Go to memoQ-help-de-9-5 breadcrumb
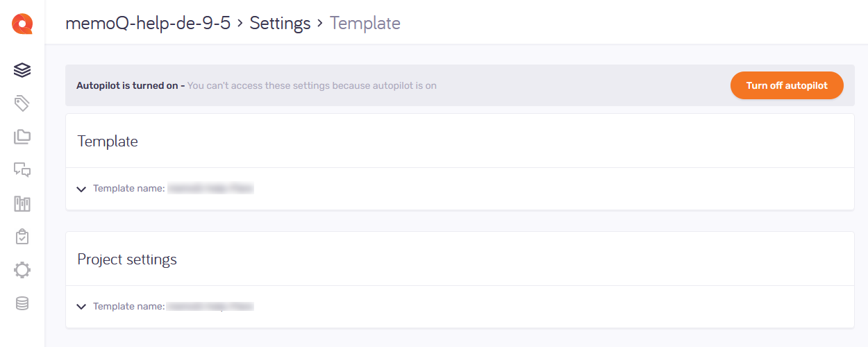Image resolution: width=868 pixels, height=347 pixels. 147,23
